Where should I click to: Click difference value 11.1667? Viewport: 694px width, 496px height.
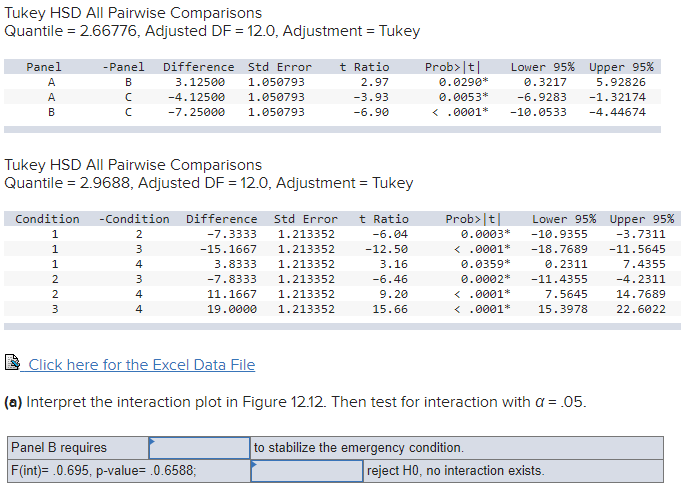click(x=231, y=294)
